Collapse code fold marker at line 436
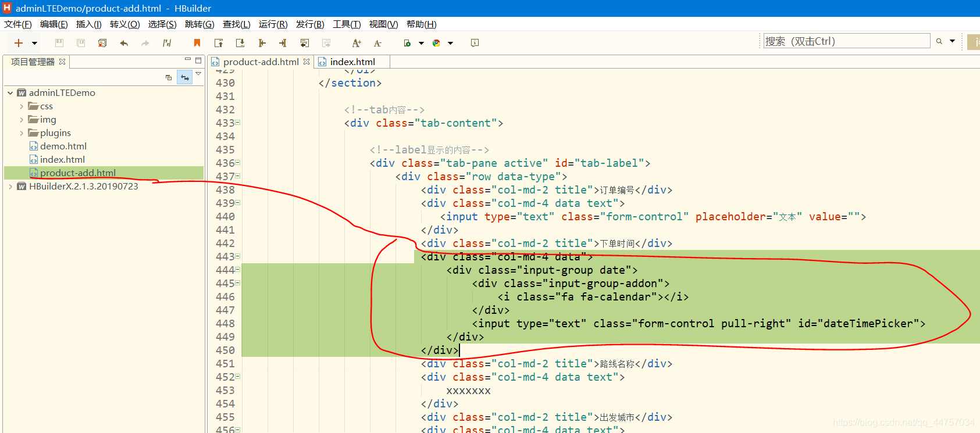 [238, 163]
